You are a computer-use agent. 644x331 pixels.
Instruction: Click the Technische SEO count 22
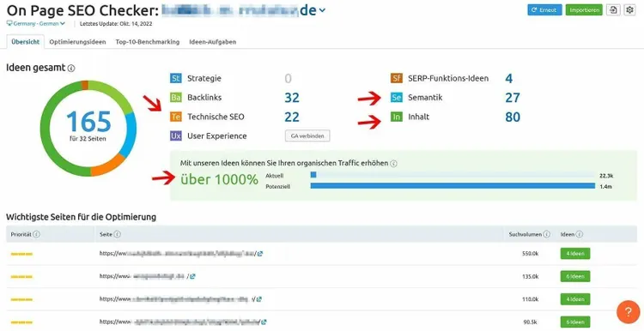pyautogui.click(x=292, y=117)
